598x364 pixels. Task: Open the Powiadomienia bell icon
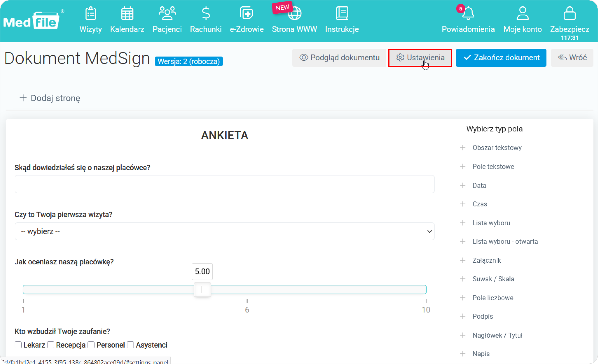tap(468, 13)
